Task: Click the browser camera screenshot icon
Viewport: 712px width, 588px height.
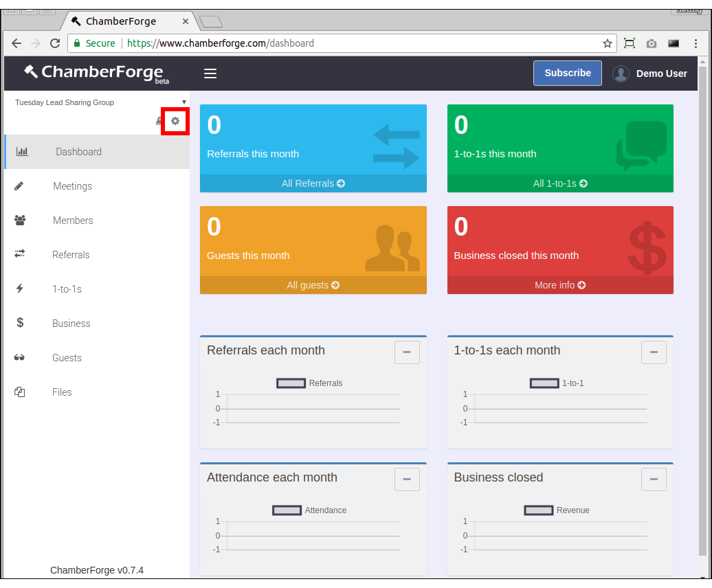Action: pos(651,43)
